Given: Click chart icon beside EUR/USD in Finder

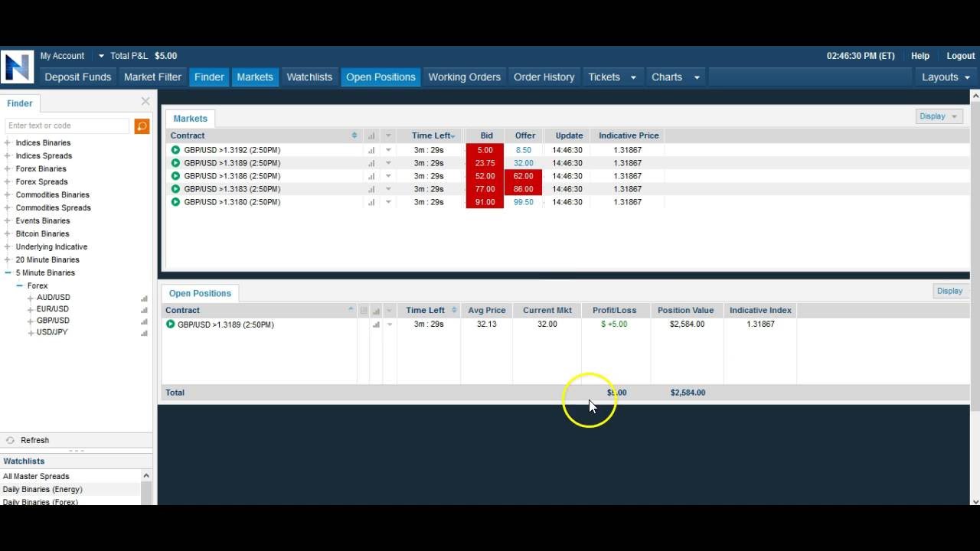Looking at the screenshot, I should [x=144, y=310].
